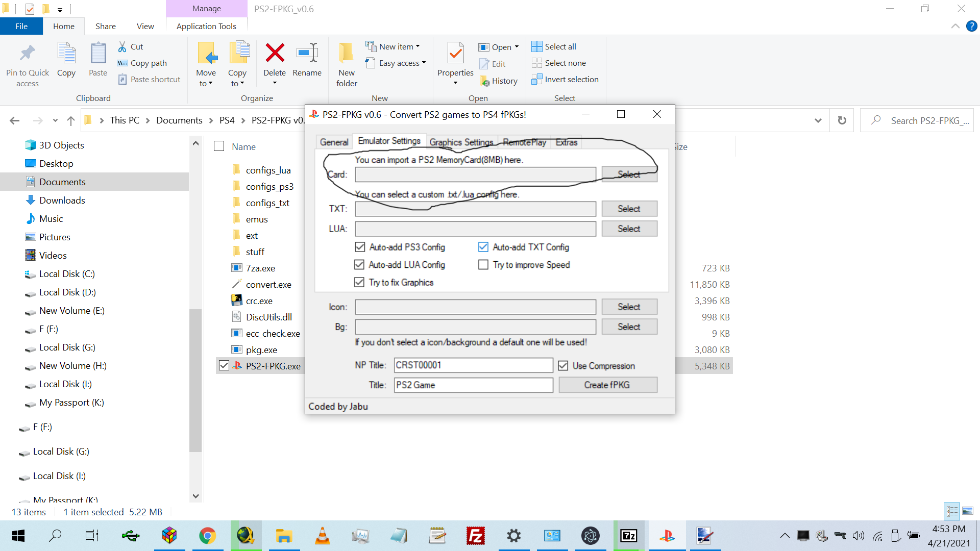Click volume speaker icon in system tray
The width and height of the screenshot is (980, 551).
(x=859, y=536)
